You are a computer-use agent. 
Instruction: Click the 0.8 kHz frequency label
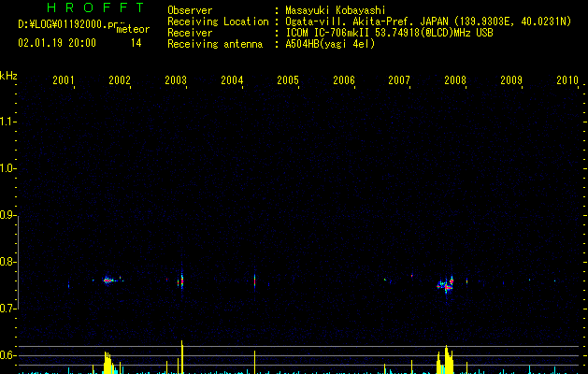(7, 262)
